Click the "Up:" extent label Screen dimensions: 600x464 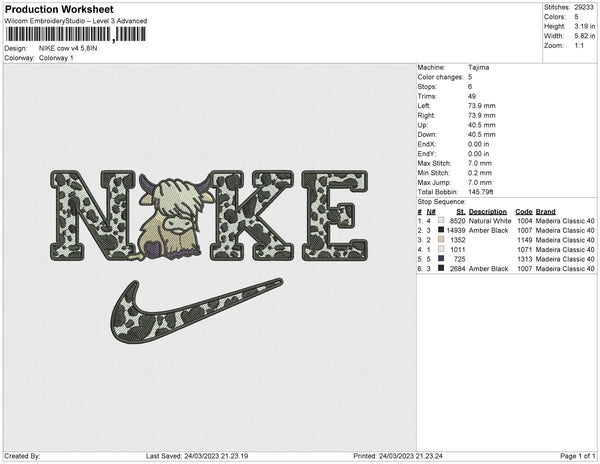tap(422, 125)
